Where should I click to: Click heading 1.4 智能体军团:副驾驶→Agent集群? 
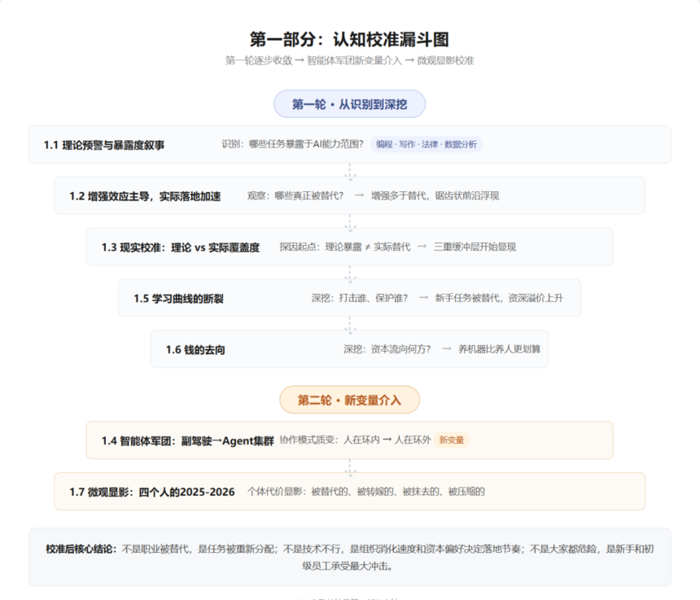[x=187, y=441]
